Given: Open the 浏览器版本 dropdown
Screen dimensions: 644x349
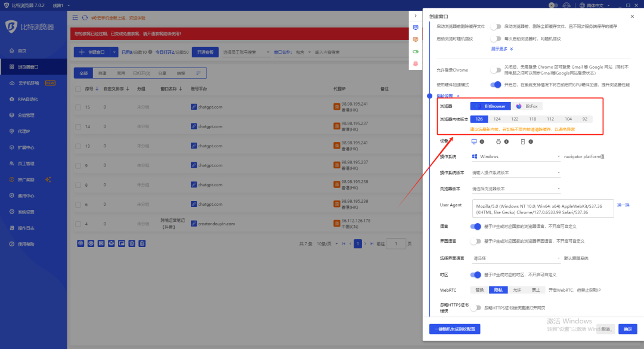Looking at the screenshot, I should coord(515,189).
